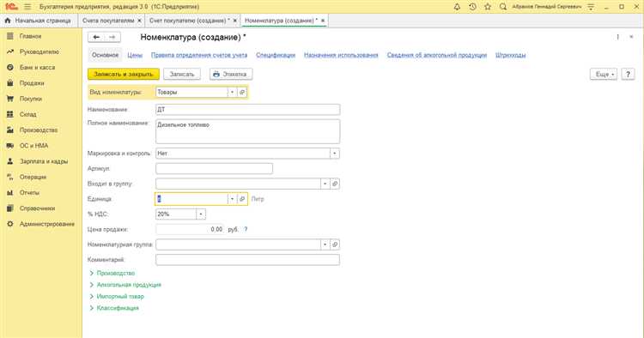Switch to Счета покупателям tab
Image resolution: width=644 pixels, height=338 pixels.
[108, 21]
